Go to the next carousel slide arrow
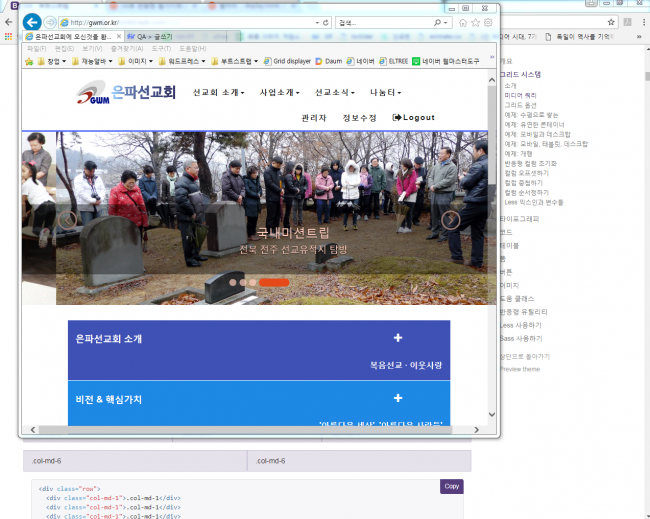Image resolution: width=650 pixels, height=519 pixels. click(x=451, y=220)
